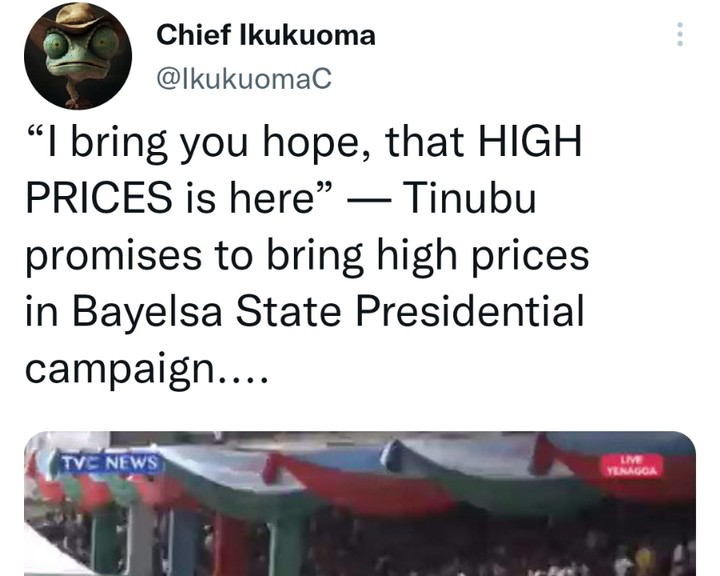The image size is (720, 576).
Task: Click the @IkukuomaC handle
Action: [x=243, y=79]
